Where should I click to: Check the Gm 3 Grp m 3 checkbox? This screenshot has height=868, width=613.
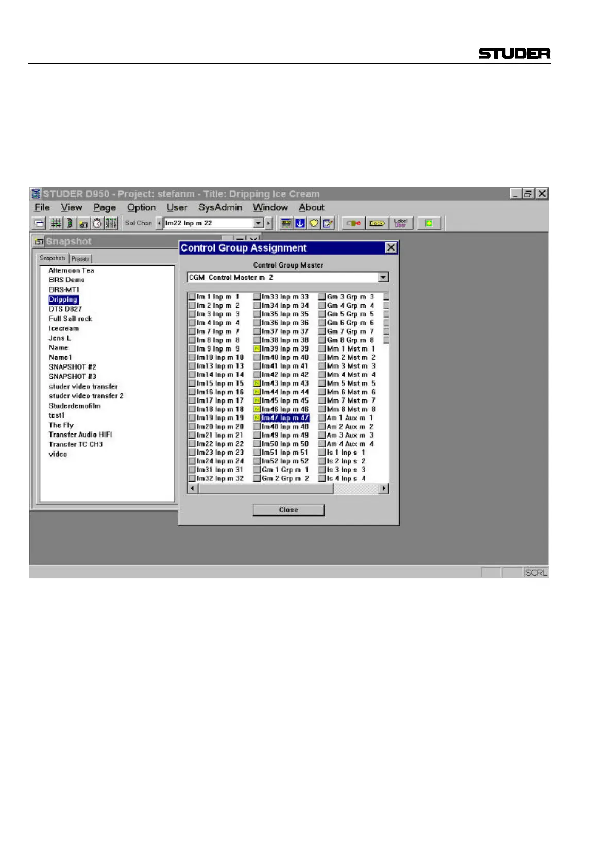pos(322,297)
